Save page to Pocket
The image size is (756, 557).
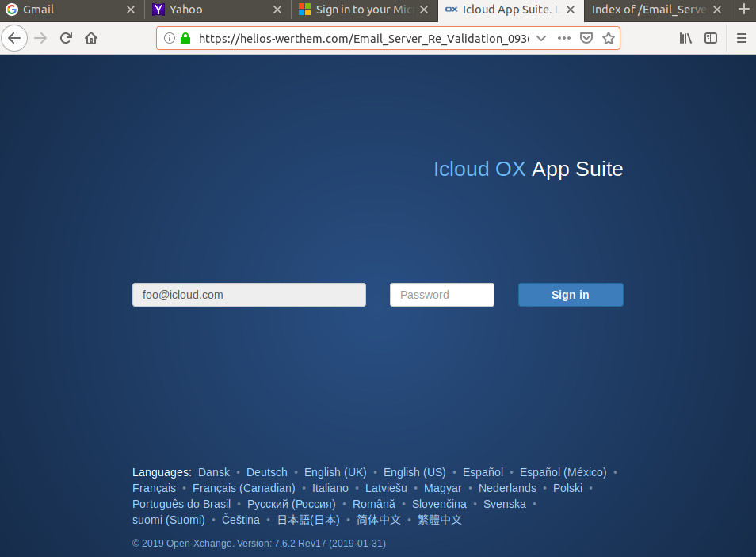586,38
